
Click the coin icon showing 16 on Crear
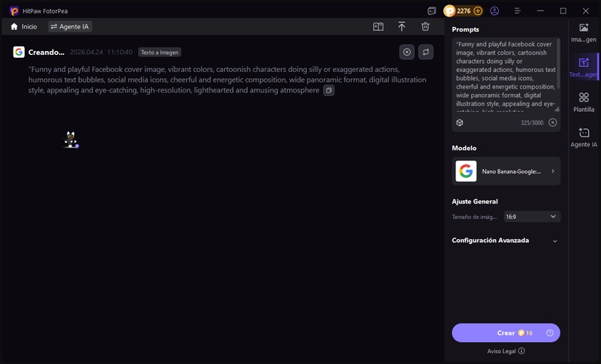[521, 333]
